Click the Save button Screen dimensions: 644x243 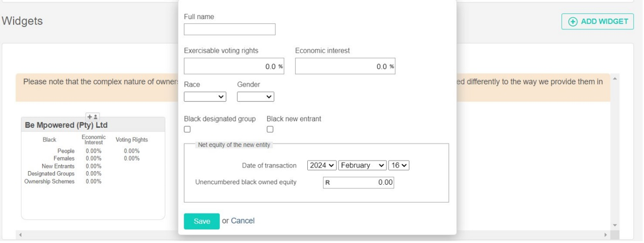[x=202, y=221]
